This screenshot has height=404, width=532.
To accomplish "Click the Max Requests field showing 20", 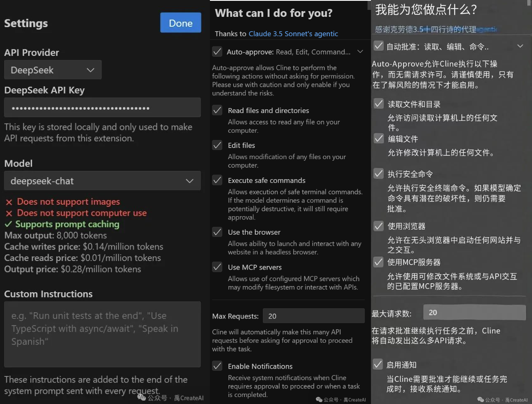I will coord(313,316).
